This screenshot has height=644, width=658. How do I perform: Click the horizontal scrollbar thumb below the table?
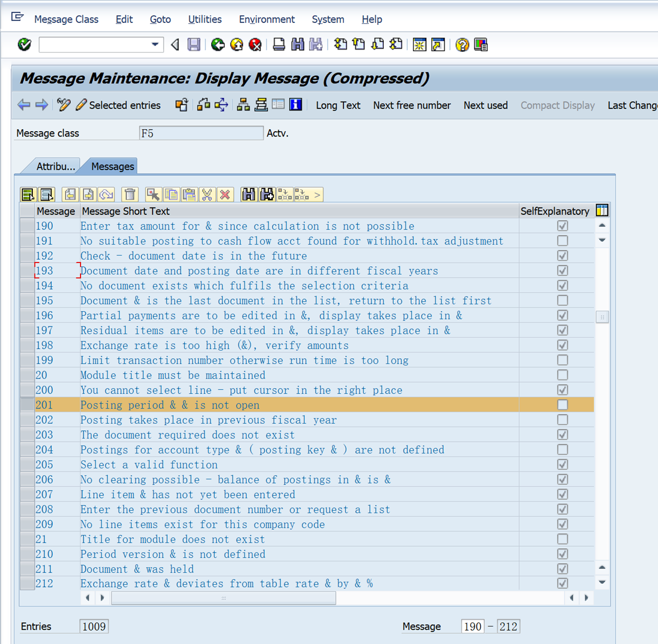(x=223, y=598)
